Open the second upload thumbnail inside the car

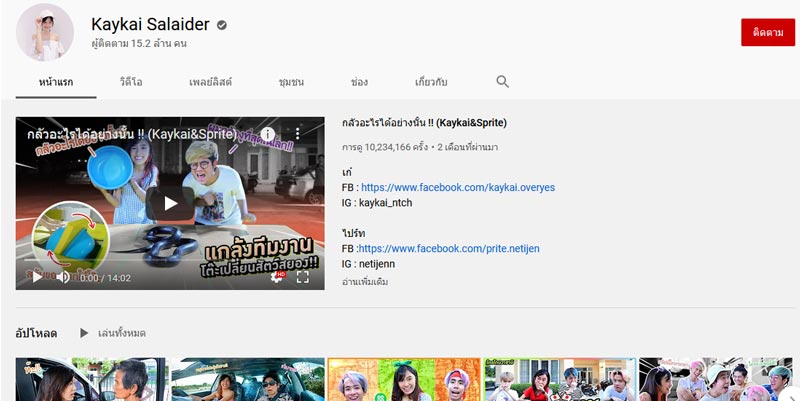pyautogui.click(x=247, y=379)
